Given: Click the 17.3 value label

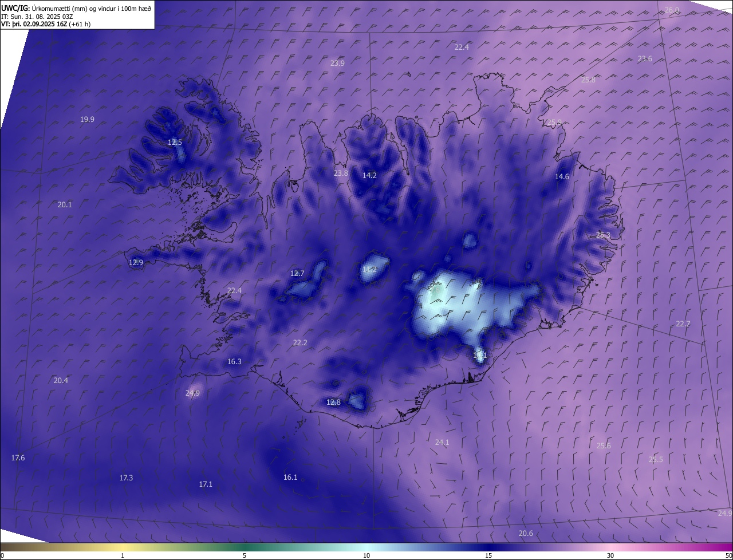Looking at the screenshot, I should tap(126, 478).
